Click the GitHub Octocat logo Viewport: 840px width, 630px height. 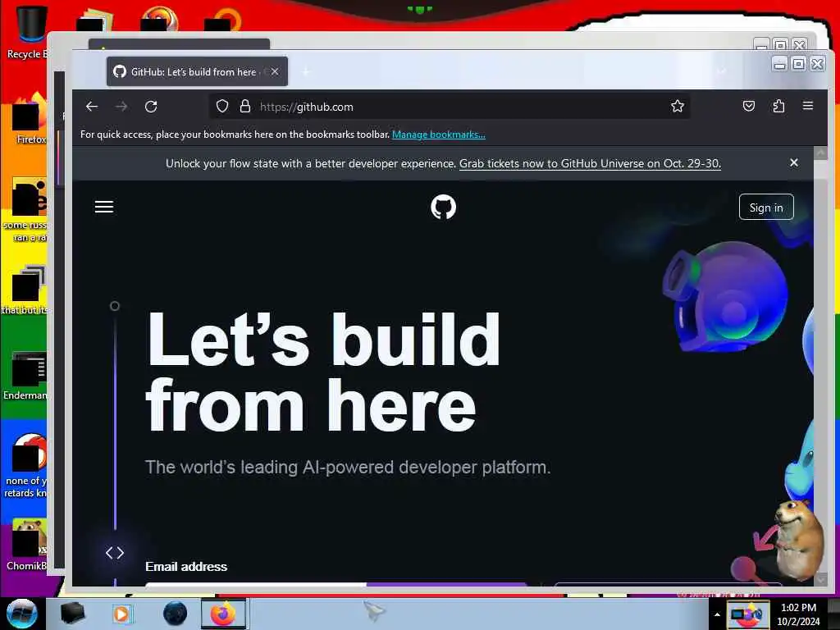(444, 207)
